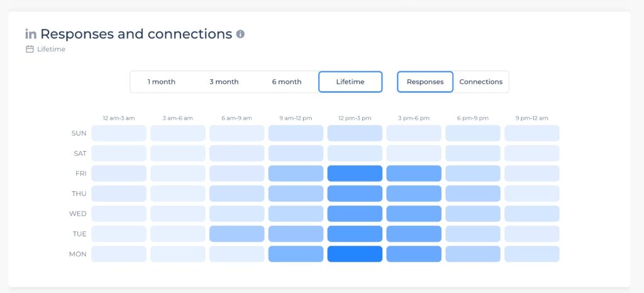Click the Sunday 9 am-12 pm heatmap cell

pos(296,133)
